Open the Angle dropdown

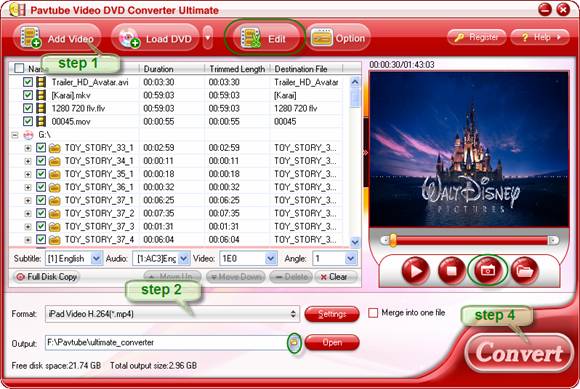[x=351, y=258]
